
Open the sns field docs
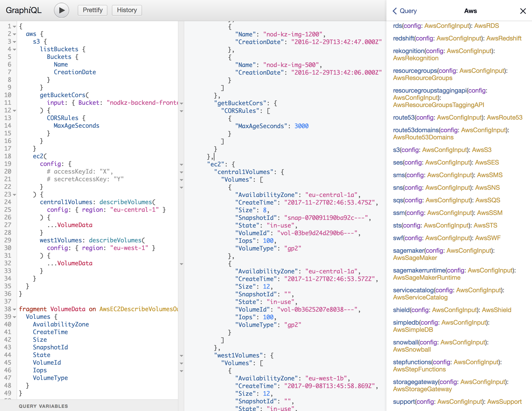(398, 188)
